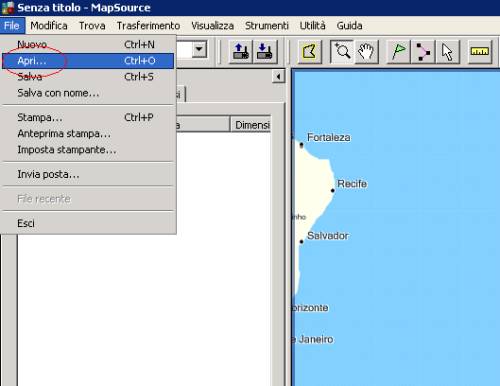
Task: Open the Utilità menu
Action: [x=312, y=26]
